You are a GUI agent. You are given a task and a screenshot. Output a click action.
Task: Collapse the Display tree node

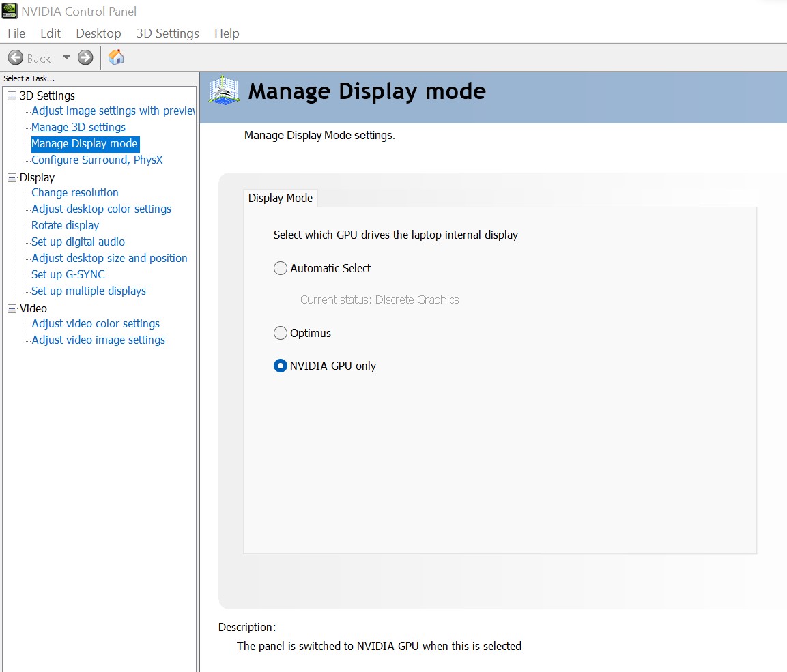[12, 178]
